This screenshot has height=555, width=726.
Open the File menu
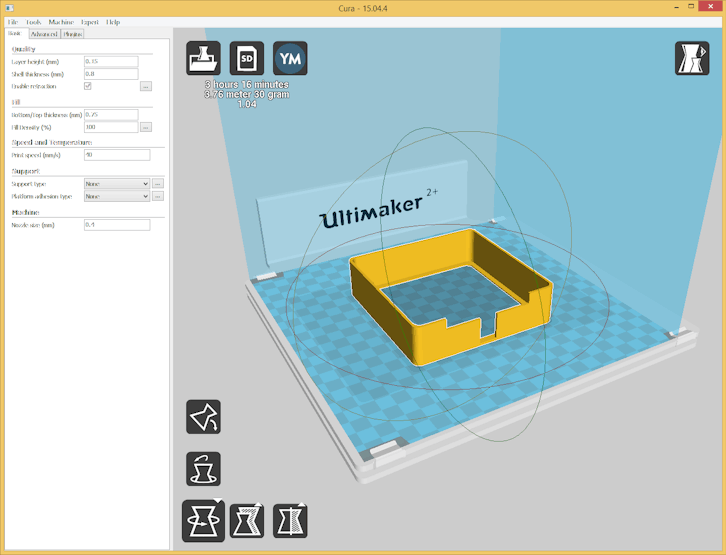click(x=13, y=22)
